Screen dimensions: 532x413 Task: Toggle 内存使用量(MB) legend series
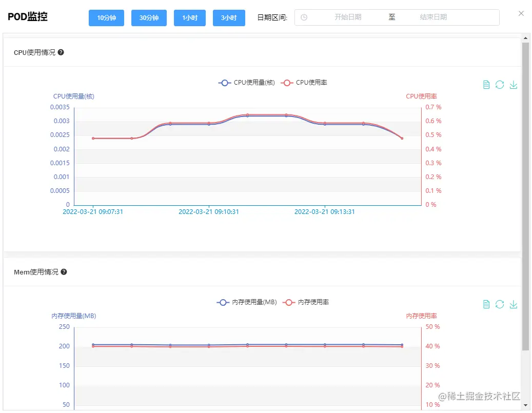point(247,302)
